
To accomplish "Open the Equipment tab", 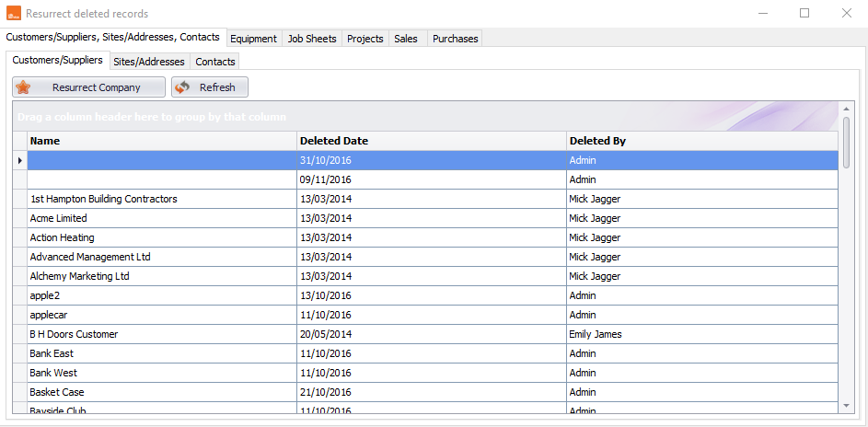I will coord(253,39).
